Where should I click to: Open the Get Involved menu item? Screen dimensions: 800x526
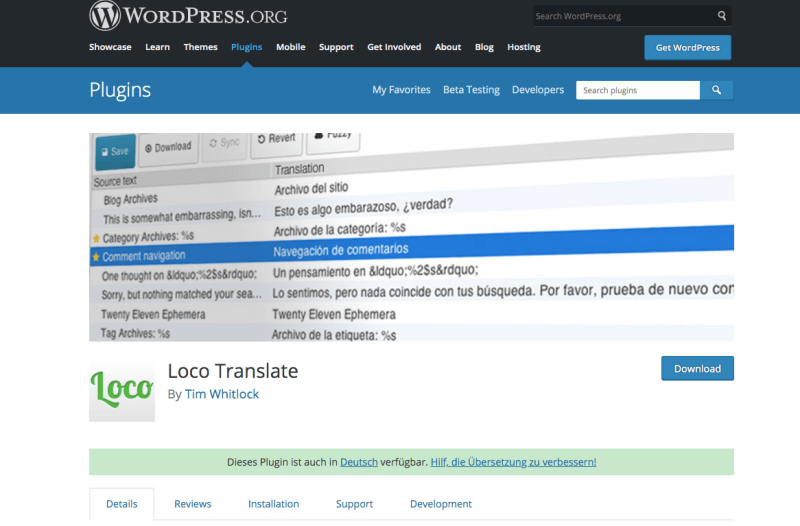[394, 47]
